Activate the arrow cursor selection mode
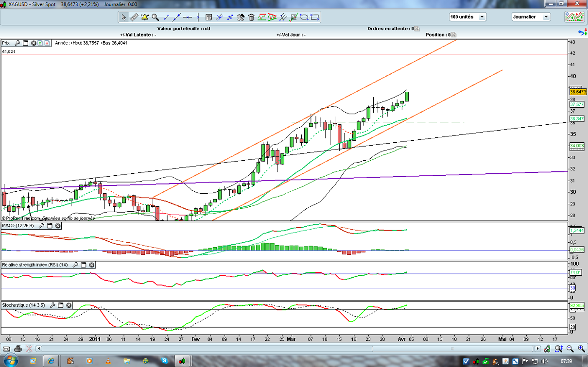The width and height of the screenshot is (588, 367). (x=123, y=17)
